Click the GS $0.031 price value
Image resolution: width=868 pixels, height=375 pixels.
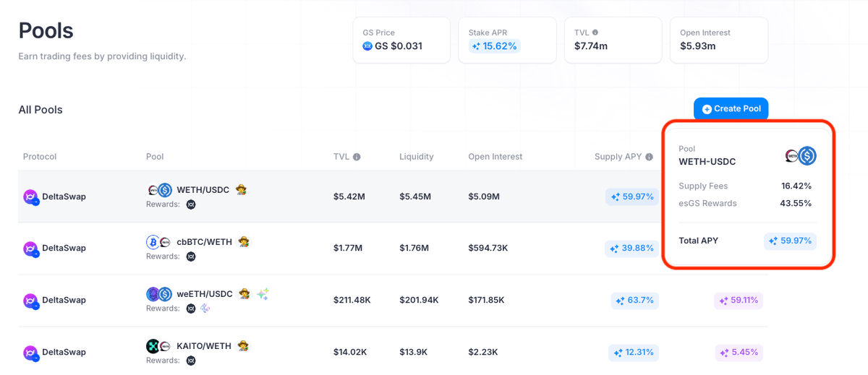399,46
